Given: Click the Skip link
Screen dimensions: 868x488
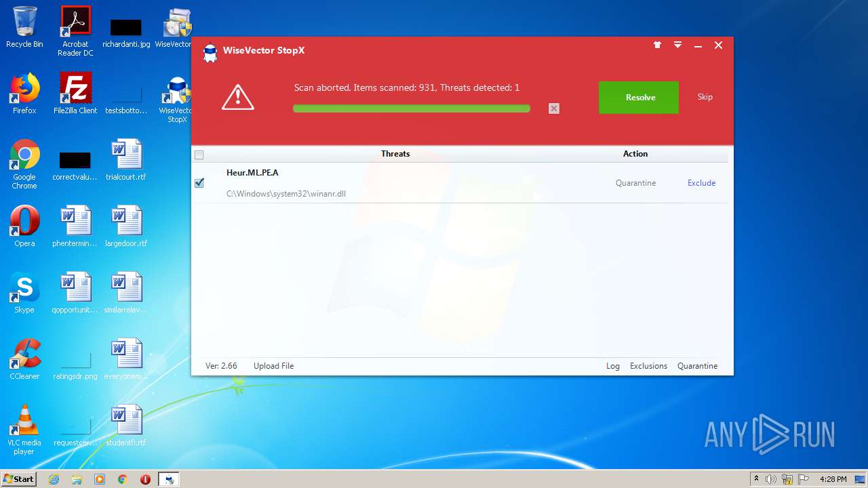Looking at the screenshot, I should [705, 97].
